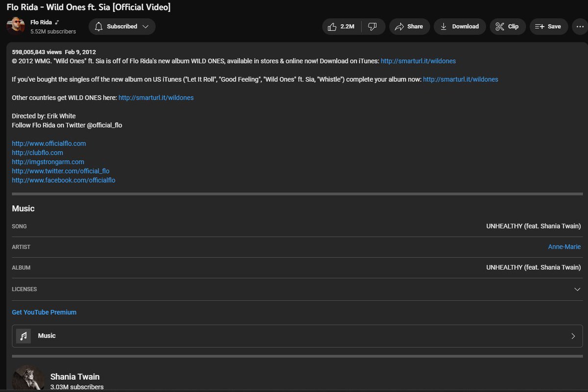Click the Music section heading
This screenshot has width=588, height=392.
click(23, 208)
